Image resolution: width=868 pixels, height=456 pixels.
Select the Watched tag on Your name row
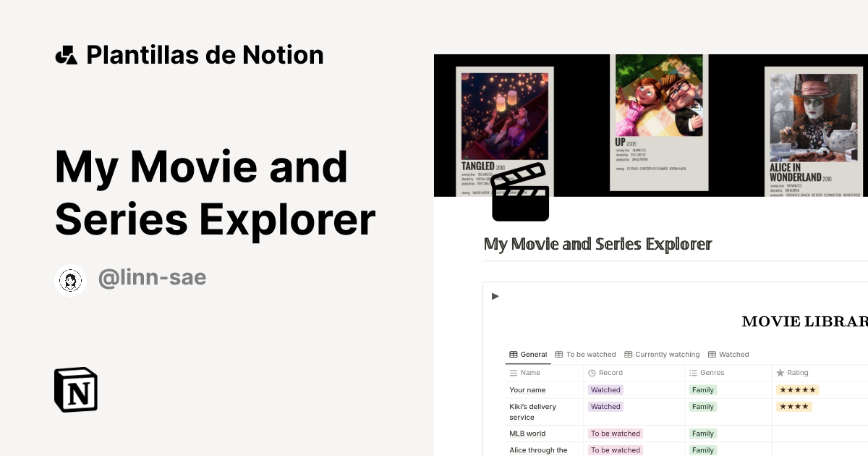(605, 389)
